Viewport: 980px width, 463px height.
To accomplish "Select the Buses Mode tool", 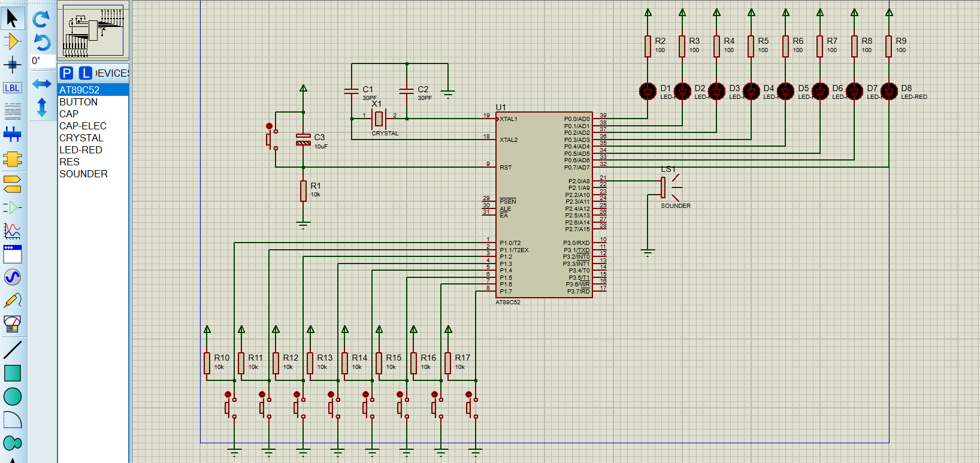I will point(13,134).
